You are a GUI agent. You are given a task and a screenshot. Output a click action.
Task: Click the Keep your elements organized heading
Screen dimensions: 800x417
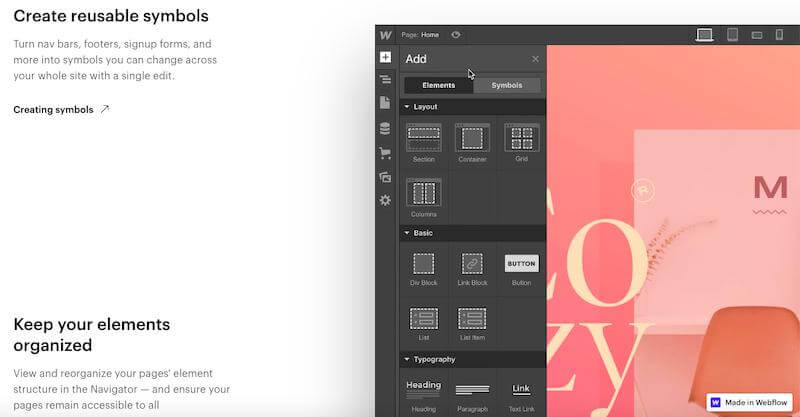[92, 335]
